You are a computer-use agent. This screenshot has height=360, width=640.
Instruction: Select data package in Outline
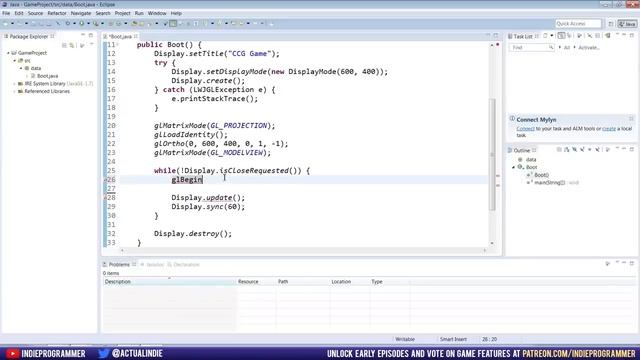tap(531, 160)
